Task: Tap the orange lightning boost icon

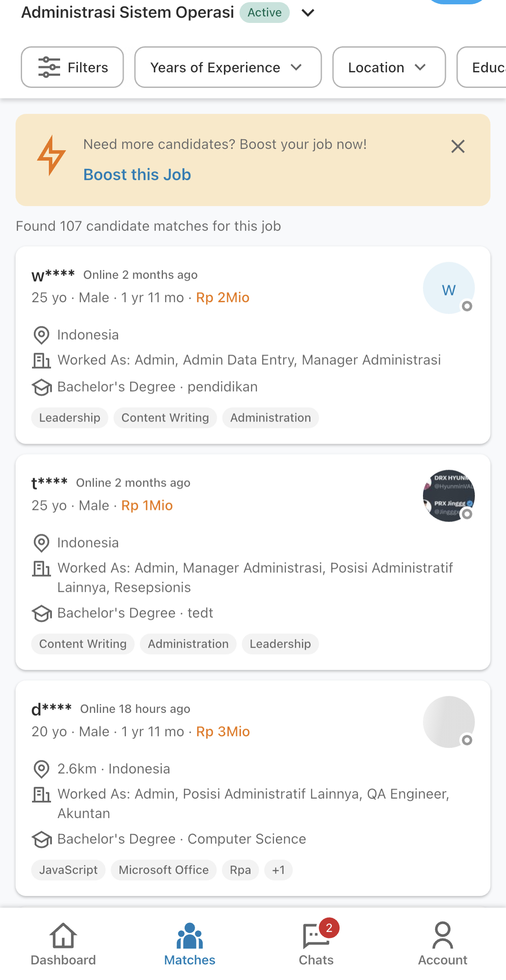Action: point(51,155)
